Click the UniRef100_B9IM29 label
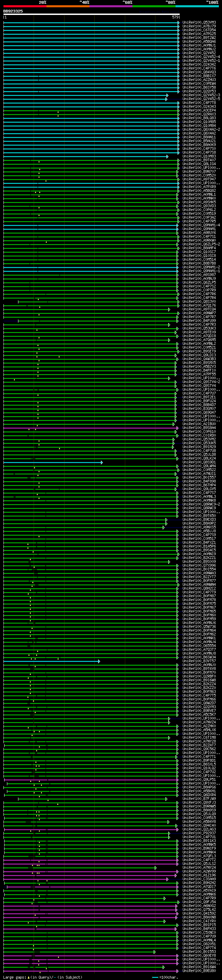This screenshot has height=980, width=222. (x=199, y=447)
